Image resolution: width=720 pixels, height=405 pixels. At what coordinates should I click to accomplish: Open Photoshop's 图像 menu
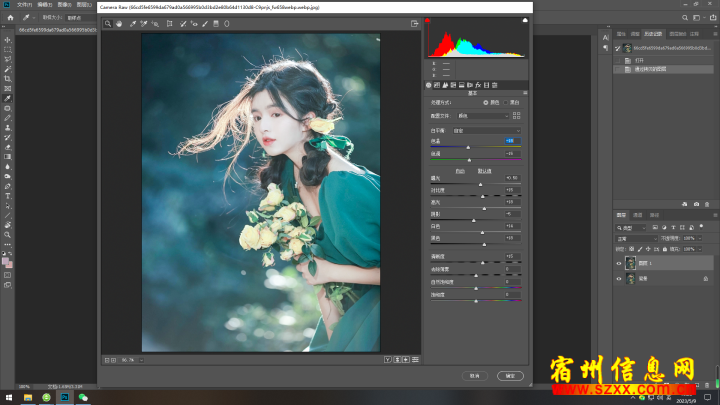[64, 5]
